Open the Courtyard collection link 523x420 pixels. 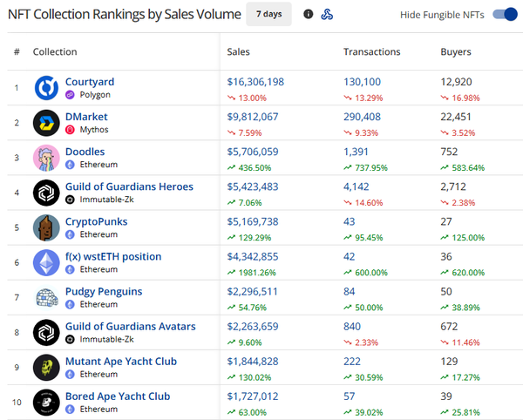point(90,82)
